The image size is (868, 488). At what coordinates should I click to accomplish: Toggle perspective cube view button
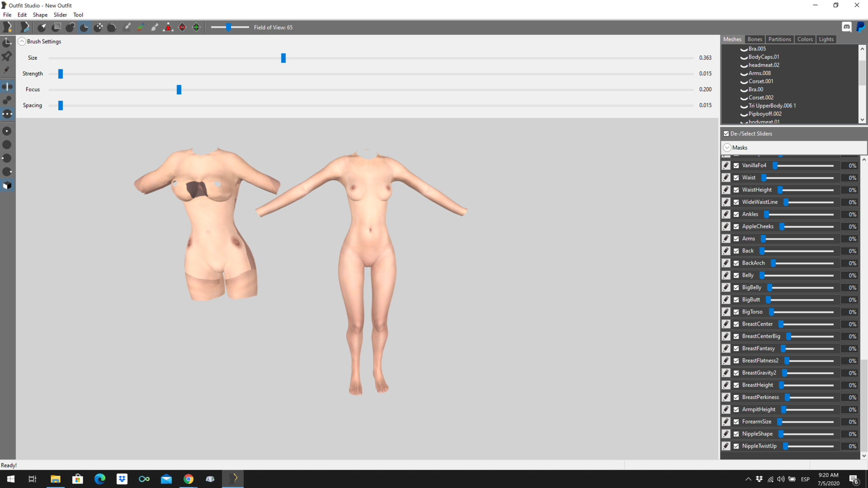click(7, 186)
